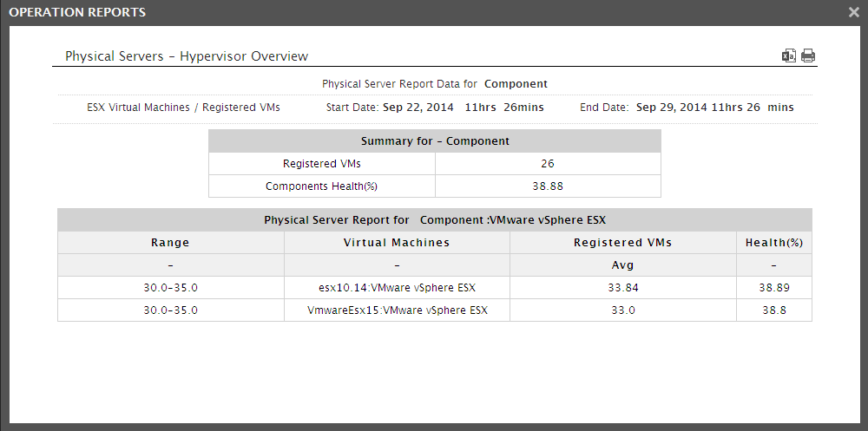Select the summary value 38.88

click(x=548, y=186)
